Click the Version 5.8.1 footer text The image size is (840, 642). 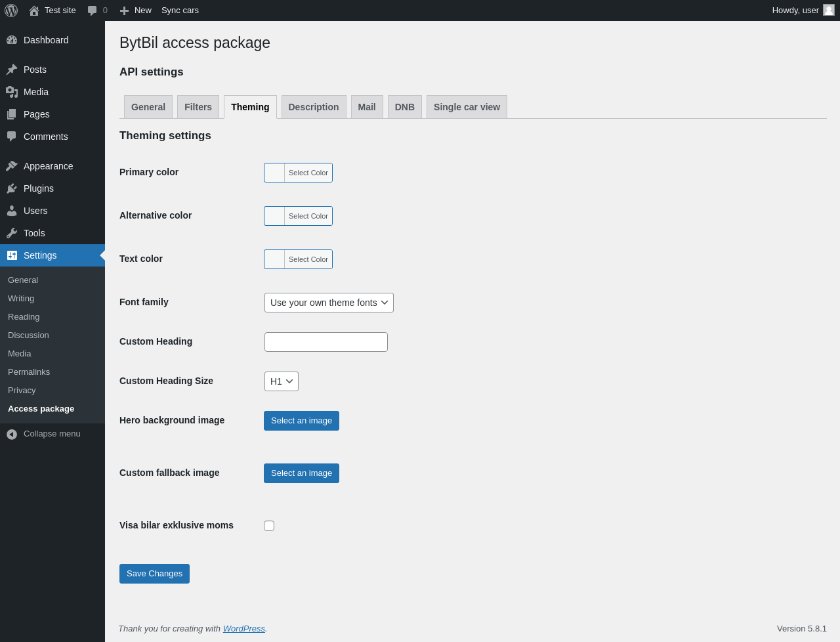802,629
